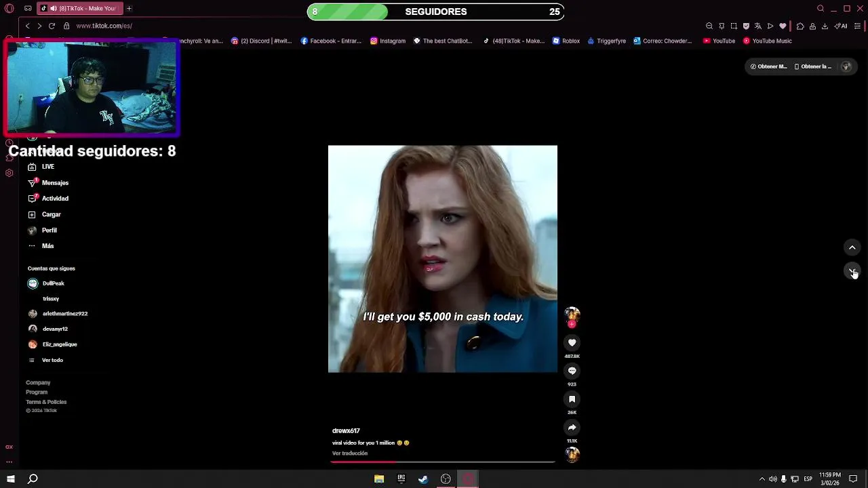Viewport: 868px width, 488px height.
Task: Expand the Program footer section
Action: [37, 392]
